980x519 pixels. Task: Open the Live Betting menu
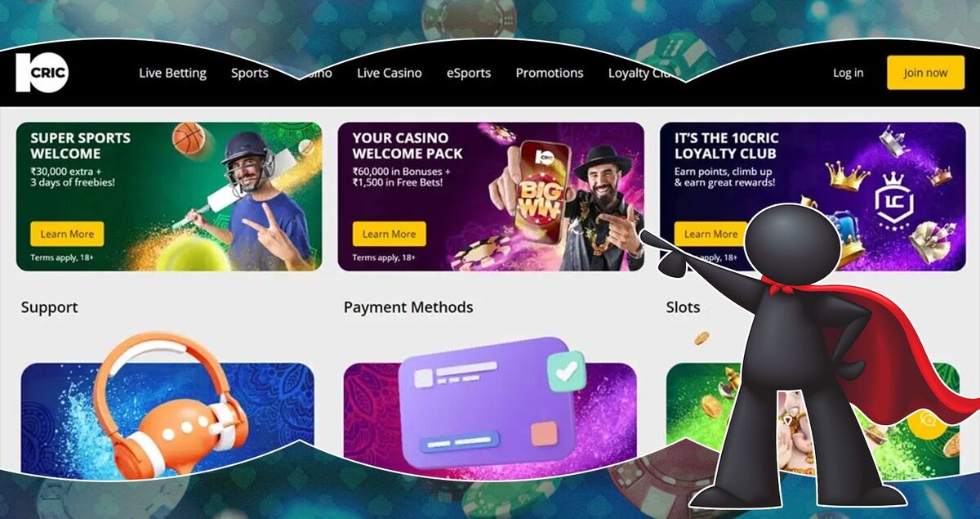172,73
